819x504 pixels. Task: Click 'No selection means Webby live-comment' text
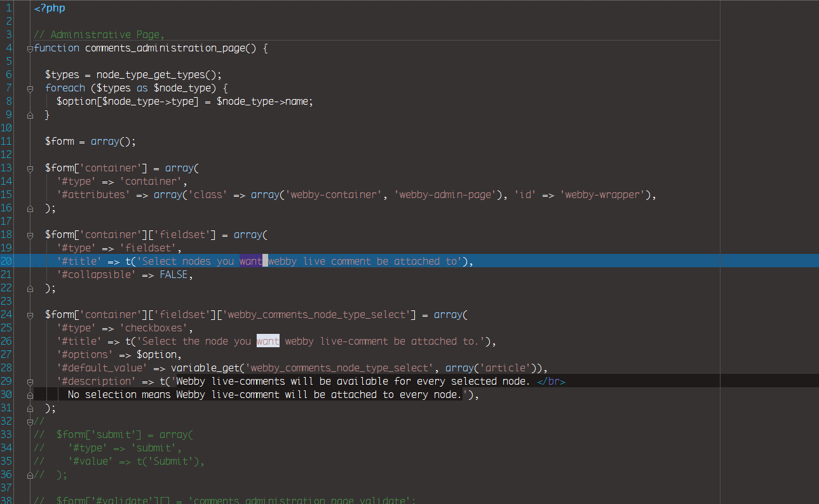173,395
